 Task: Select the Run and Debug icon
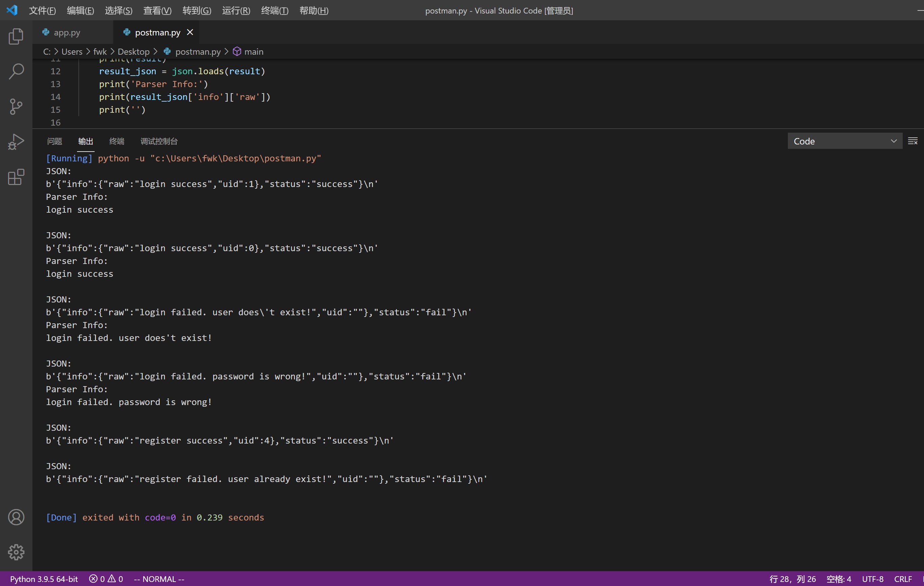(16, 141)
